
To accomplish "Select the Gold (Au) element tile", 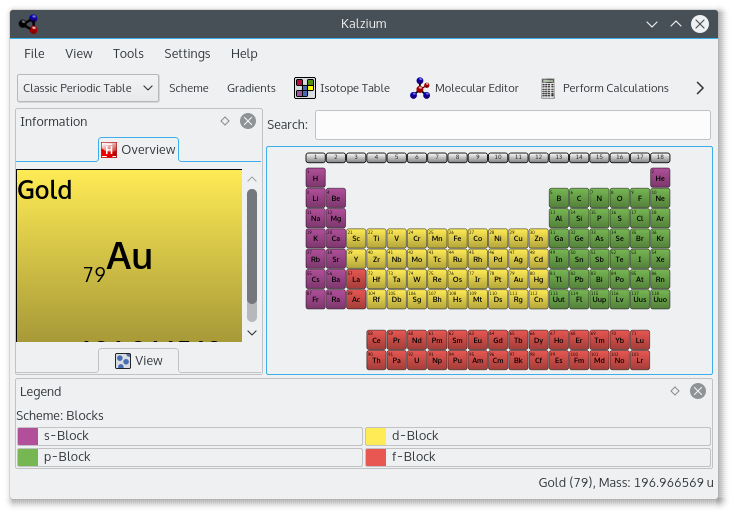I will tap(518, 279).
